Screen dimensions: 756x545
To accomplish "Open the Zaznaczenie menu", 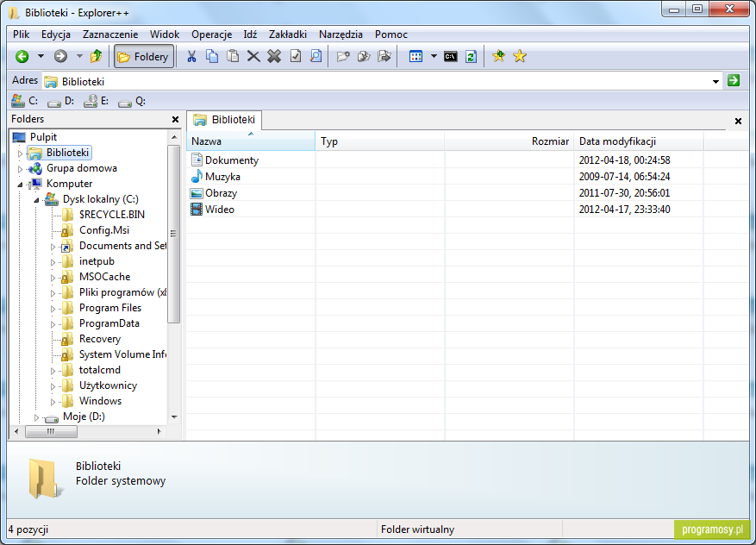I will click(x=110, y=34).
